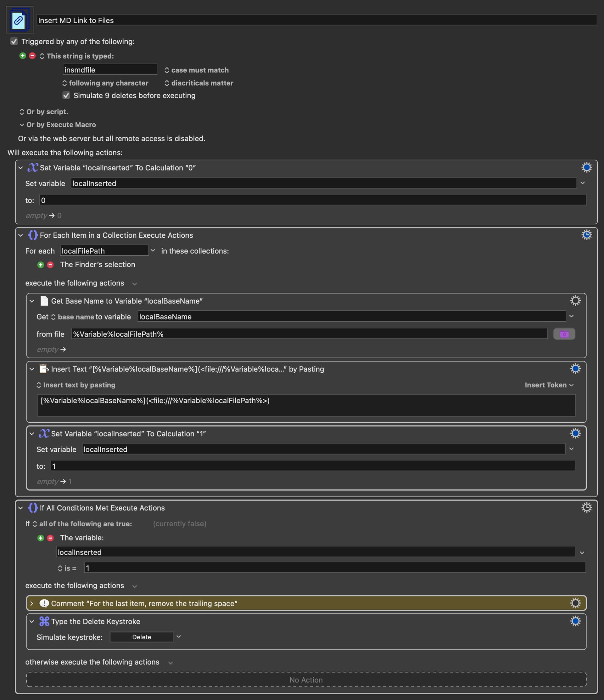Click the macro's paperclip link icon

[19, 20]
